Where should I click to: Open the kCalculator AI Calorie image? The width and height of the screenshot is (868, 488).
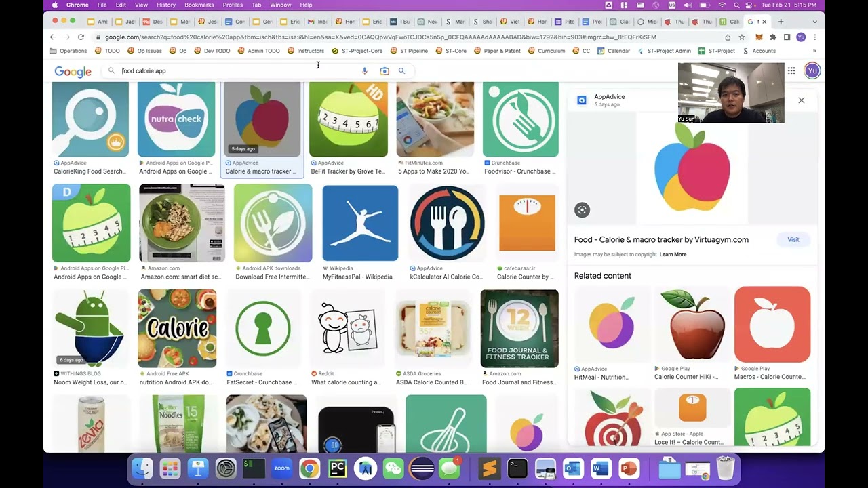pyautogui.click(x=448, y=223)
